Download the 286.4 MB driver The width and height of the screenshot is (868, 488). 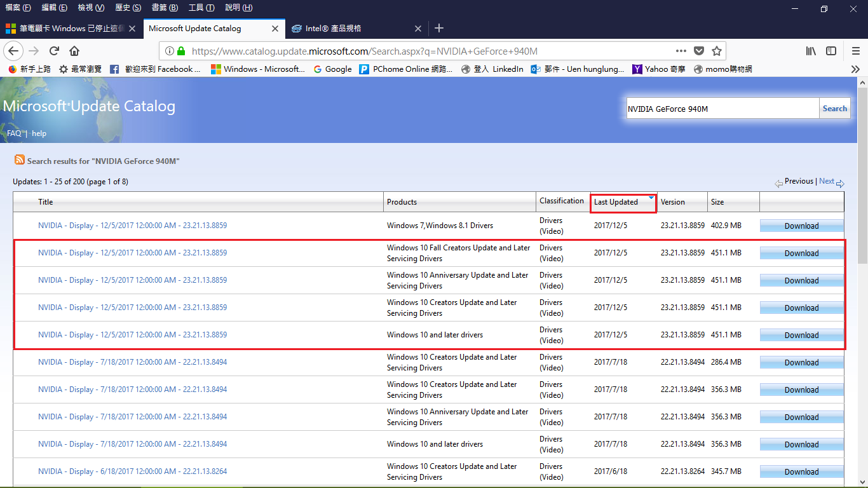click(x=801, y=363)
